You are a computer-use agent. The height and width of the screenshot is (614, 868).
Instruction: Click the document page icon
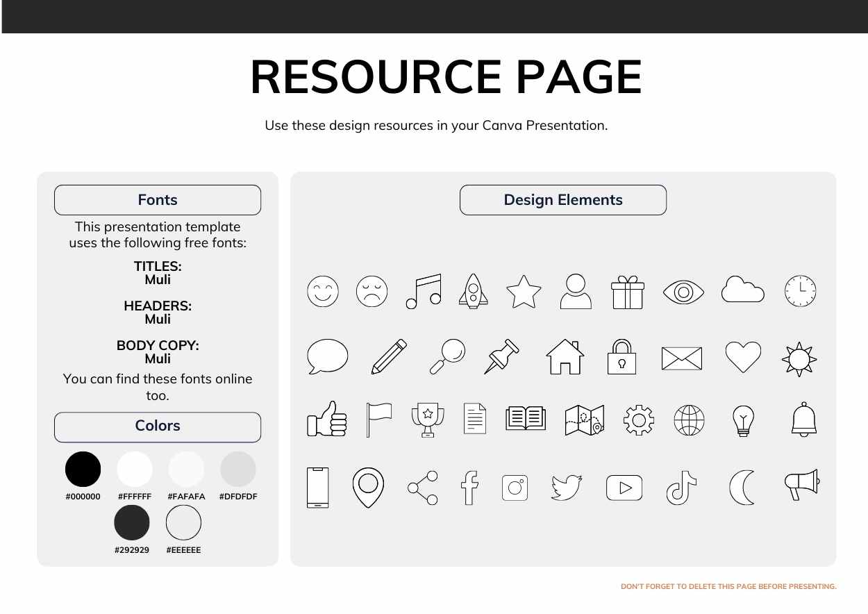point(475,419)
